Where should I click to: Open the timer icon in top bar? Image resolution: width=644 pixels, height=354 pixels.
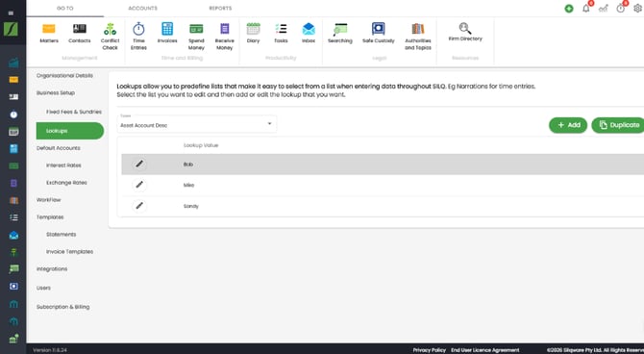coord(621,9)
